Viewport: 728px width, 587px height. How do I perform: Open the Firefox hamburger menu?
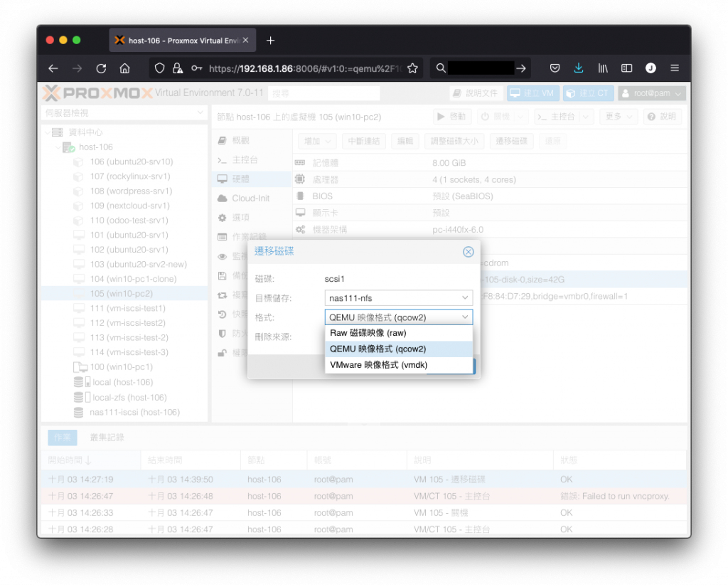[675, 68]
